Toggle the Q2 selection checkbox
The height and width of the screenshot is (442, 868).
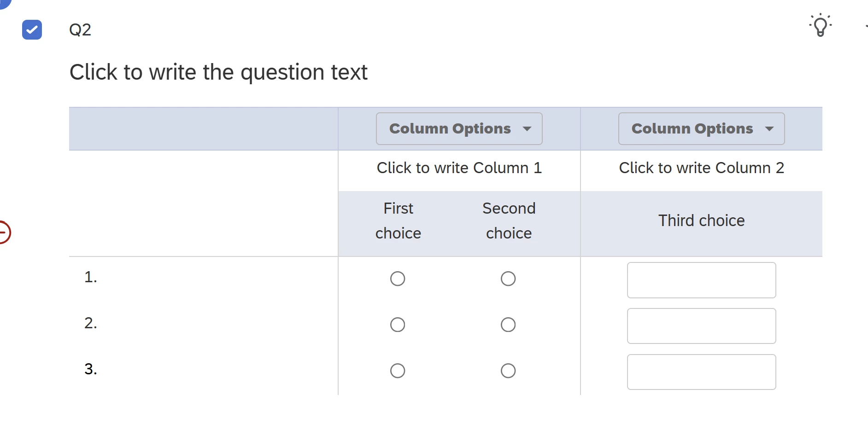click(32, 29)
